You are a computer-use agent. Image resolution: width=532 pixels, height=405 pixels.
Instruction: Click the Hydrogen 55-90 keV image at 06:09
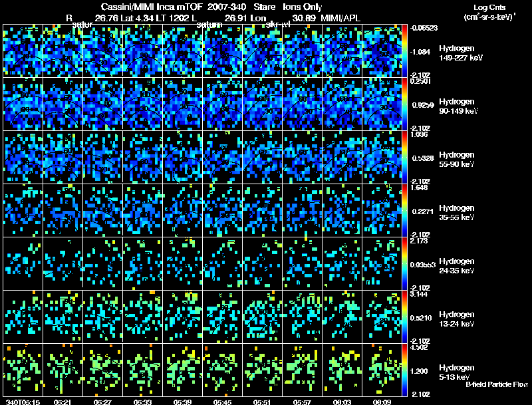[x=382, y=158]
